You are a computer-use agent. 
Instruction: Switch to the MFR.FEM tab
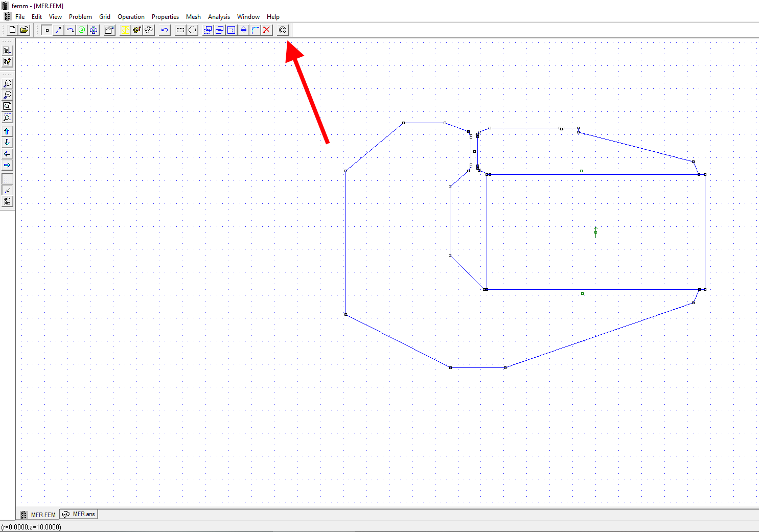(39, 515)
